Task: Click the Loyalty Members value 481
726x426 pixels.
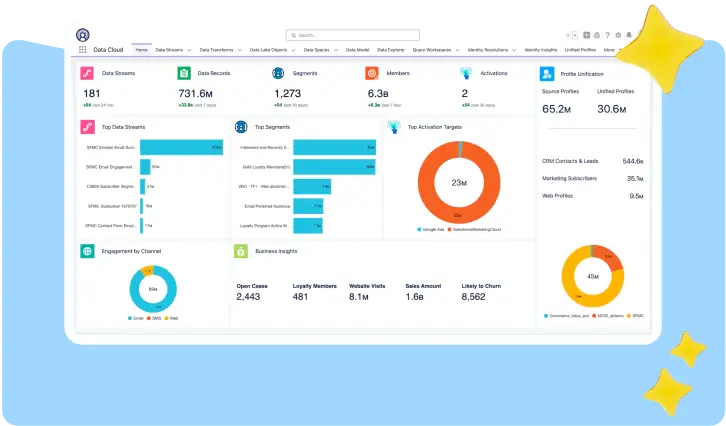Action: tap(300, 297)
